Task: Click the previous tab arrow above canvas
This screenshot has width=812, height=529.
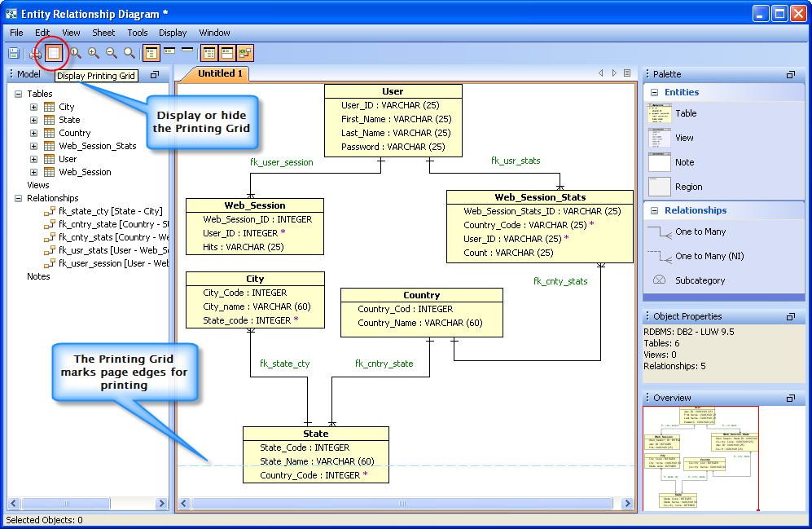Action: pos(601,73)
